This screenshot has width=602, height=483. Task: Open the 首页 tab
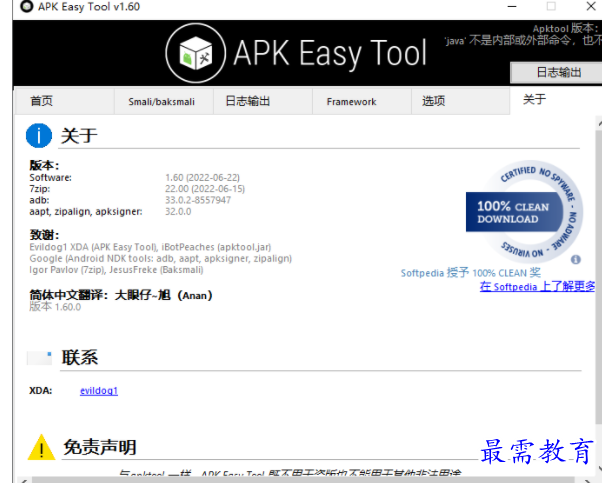(64, 101)
